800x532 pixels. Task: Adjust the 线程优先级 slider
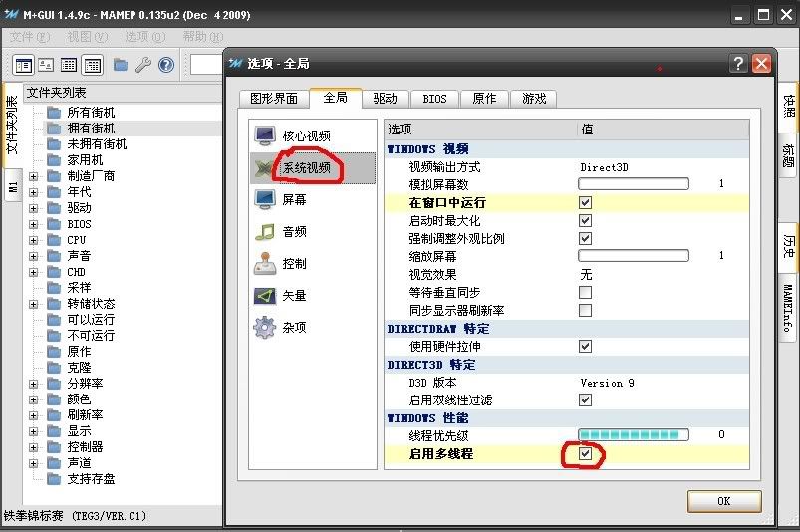pos(634,434)
